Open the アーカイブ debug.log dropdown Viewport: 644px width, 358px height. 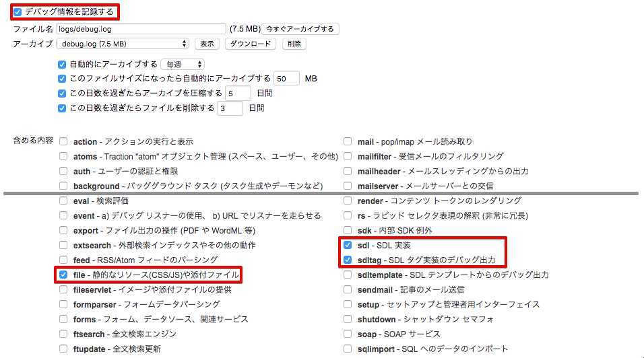[x=122, y=44]
